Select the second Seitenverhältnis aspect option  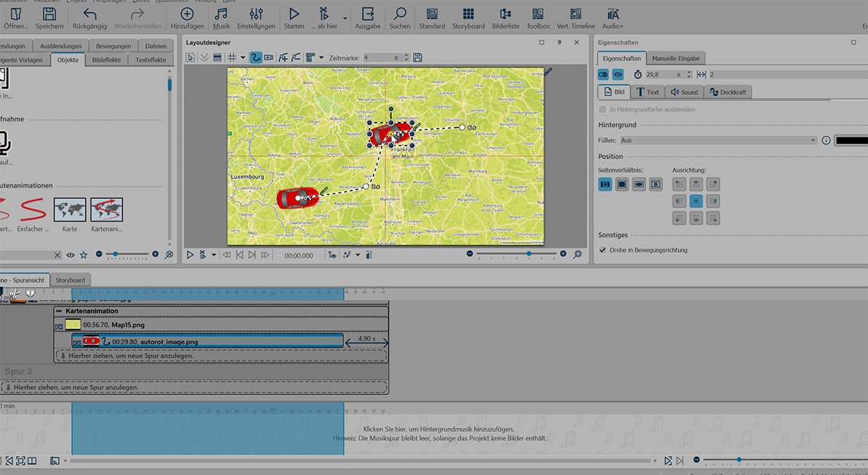[622, 184]
